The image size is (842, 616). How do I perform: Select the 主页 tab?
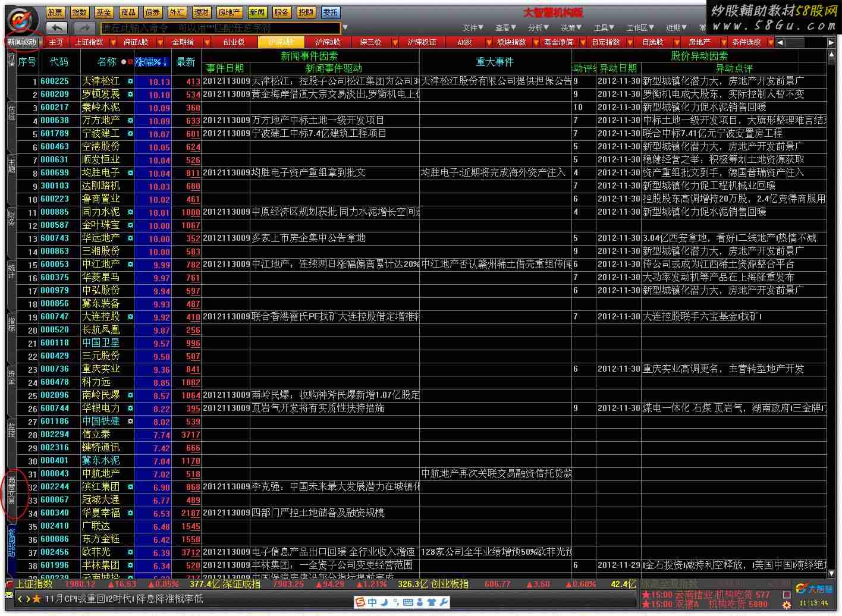click(x=56, y=42)
